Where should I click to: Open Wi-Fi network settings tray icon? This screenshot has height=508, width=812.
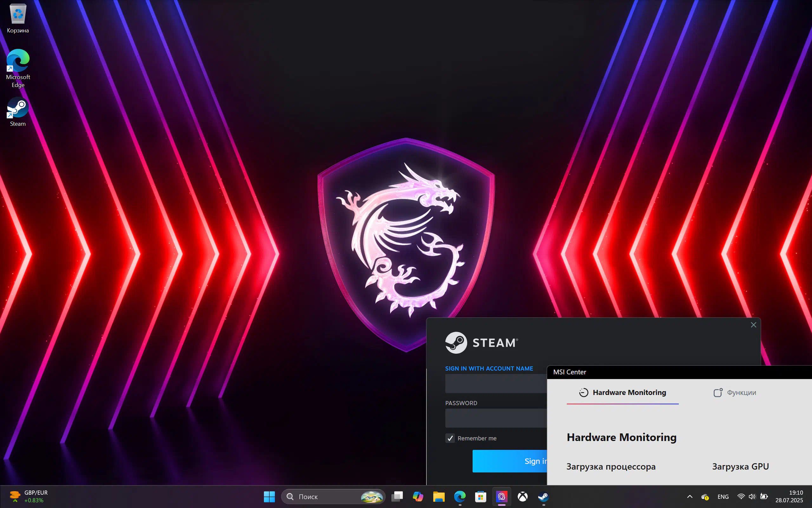click(741, 496)
